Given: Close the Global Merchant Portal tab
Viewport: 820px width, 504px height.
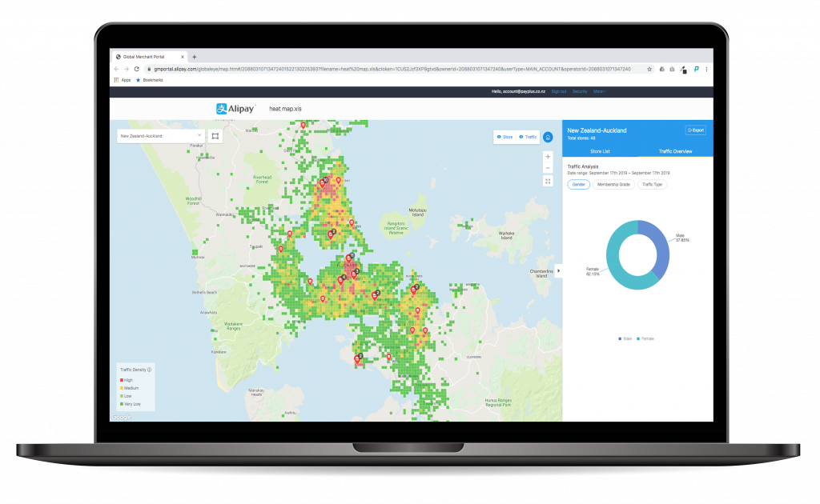Looking at the screenshot, I should (x=183, y=57).
